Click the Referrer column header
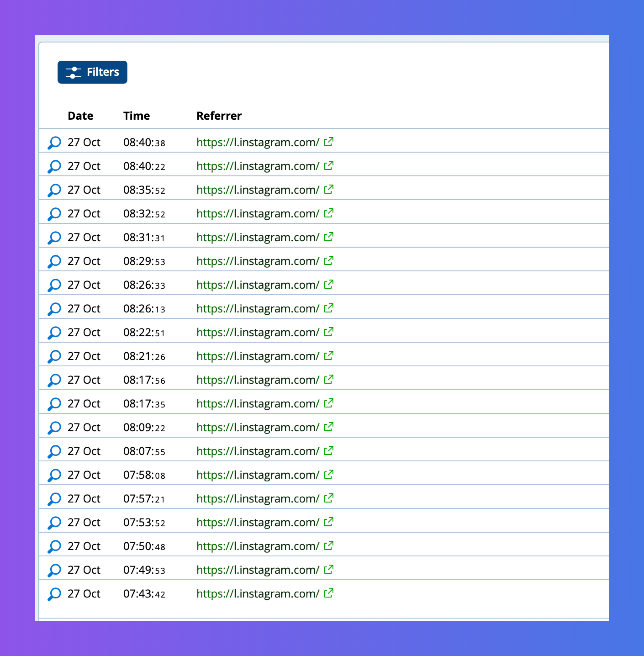Image resolution: width=644 pixels, height=656 pixels. pos(219,116)
